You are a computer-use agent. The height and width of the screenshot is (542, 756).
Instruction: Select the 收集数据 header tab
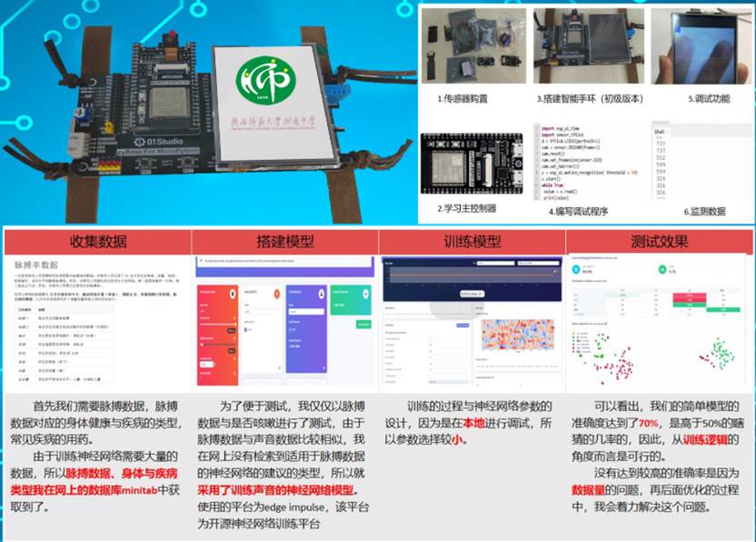click(98, 242)
